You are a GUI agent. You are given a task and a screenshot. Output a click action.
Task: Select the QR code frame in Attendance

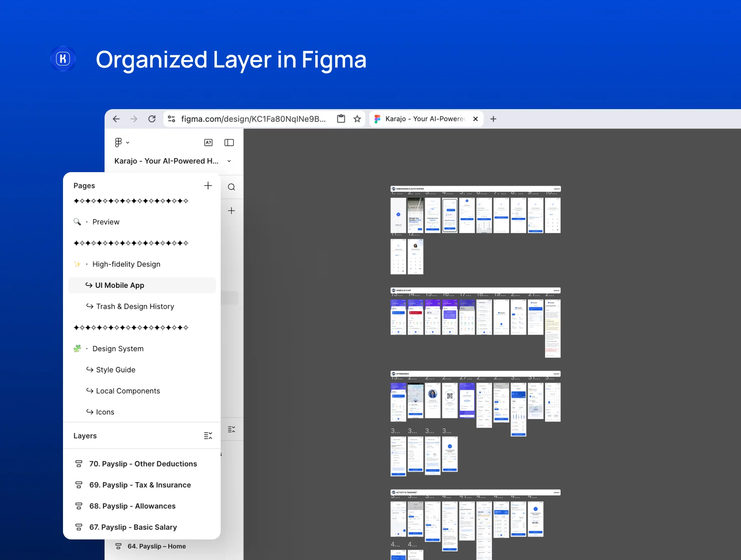pyautogui.click(x=450, y=401)
